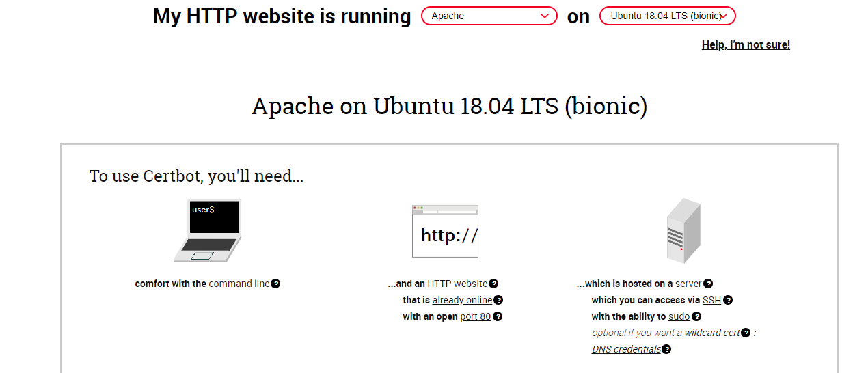Click the "My HTTP website is running" text
Screen dimensions: 868x373
[x=282, y=16]
